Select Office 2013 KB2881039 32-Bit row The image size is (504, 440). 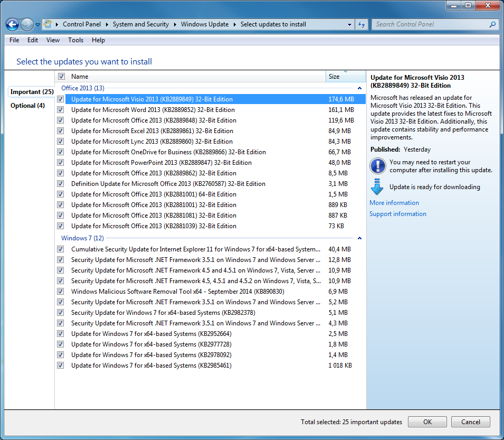coord(211,226)
